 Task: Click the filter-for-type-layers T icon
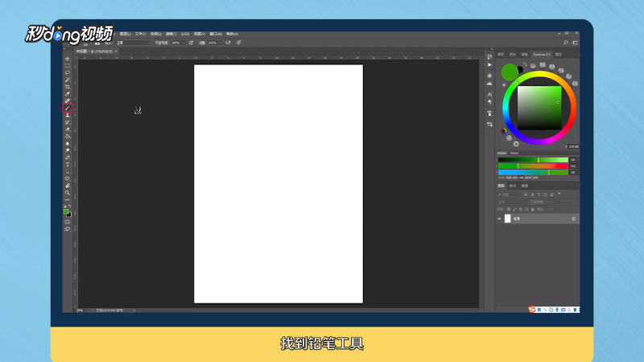[x=539, y=195]
